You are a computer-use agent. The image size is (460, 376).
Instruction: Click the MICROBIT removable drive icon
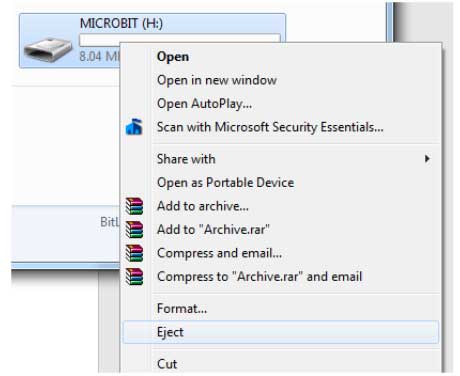(x=48, y=50)
